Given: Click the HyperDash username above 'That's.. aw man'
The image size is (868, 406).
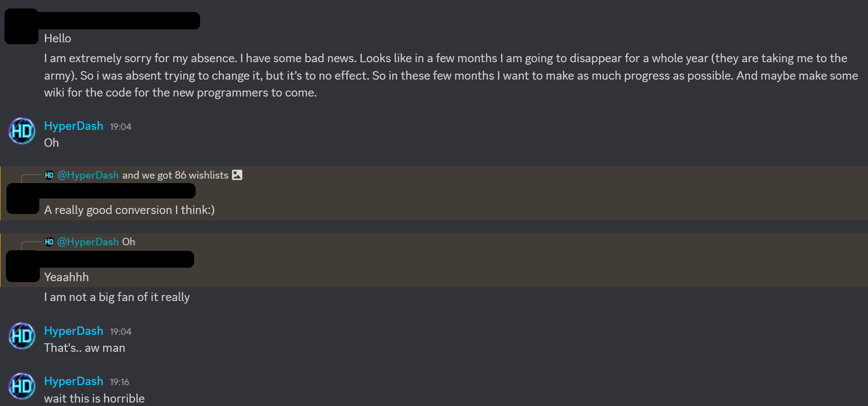Looking at the screenshot, I should tap(73, 330).
